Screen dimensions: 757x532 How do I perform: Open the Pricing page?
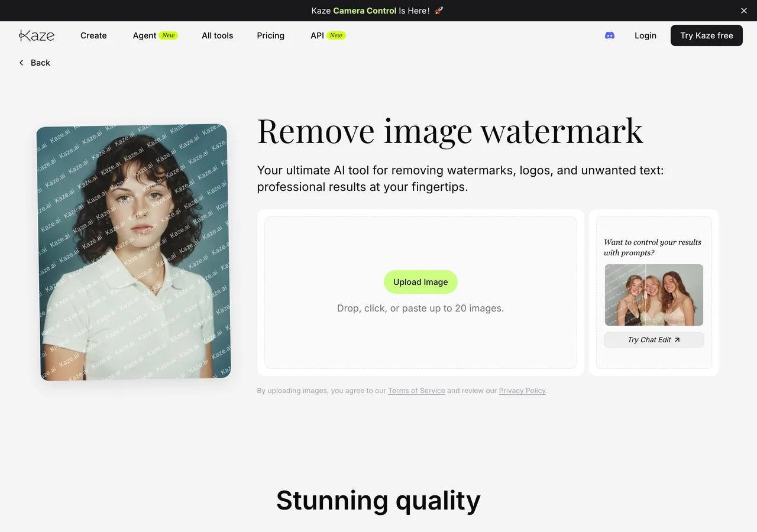[x=271, y=35]
